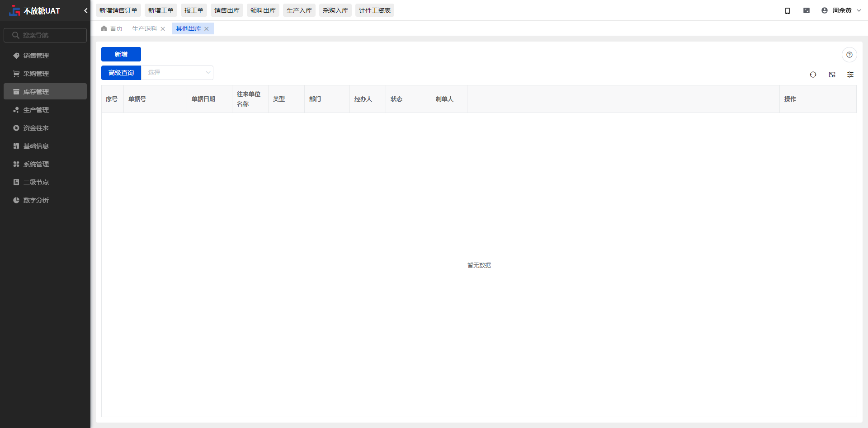Click the search magnifier icon in the sidebar

click(16, 35)
